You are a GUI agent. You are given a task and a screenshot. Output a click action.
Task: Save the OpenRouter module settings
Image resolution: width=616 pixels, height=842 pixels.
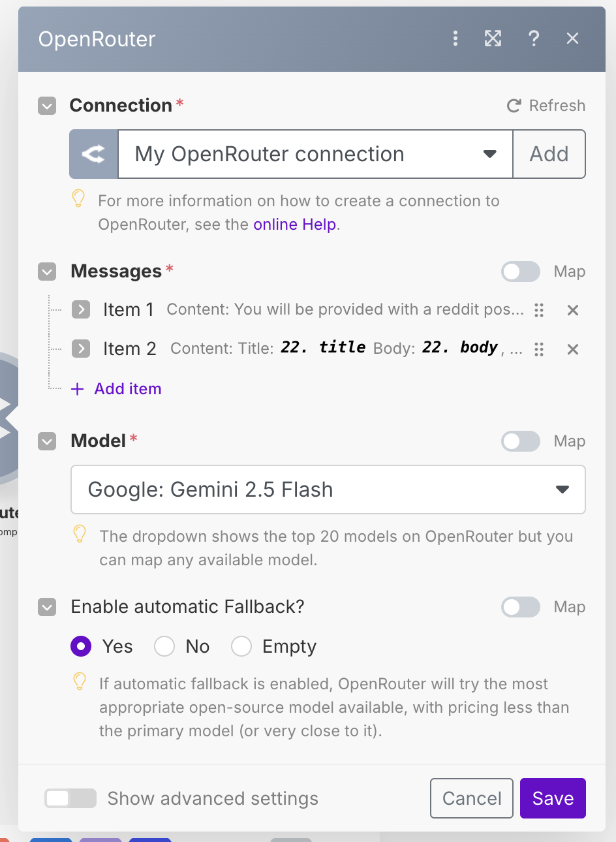(553, 798)
